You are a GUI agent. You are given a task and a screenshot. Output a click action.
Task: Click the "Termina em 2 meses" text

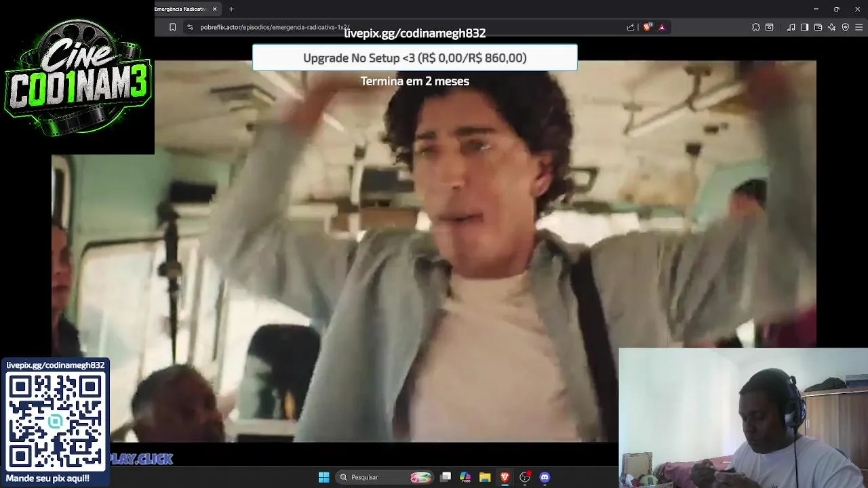415,81
